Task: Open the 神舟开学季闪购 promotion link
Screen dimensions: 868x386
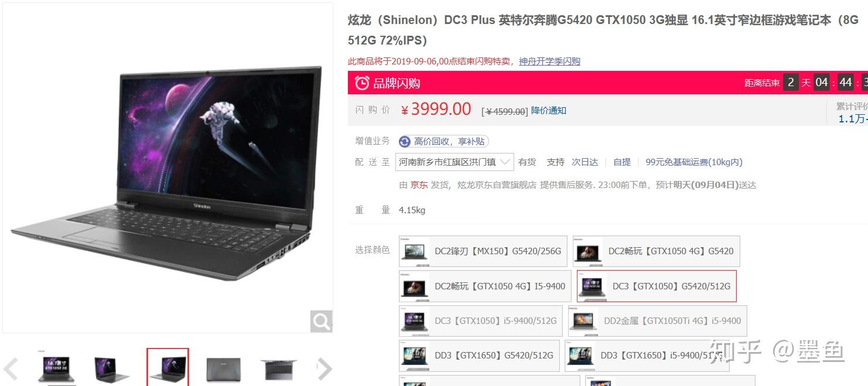Action: point(549,62)
